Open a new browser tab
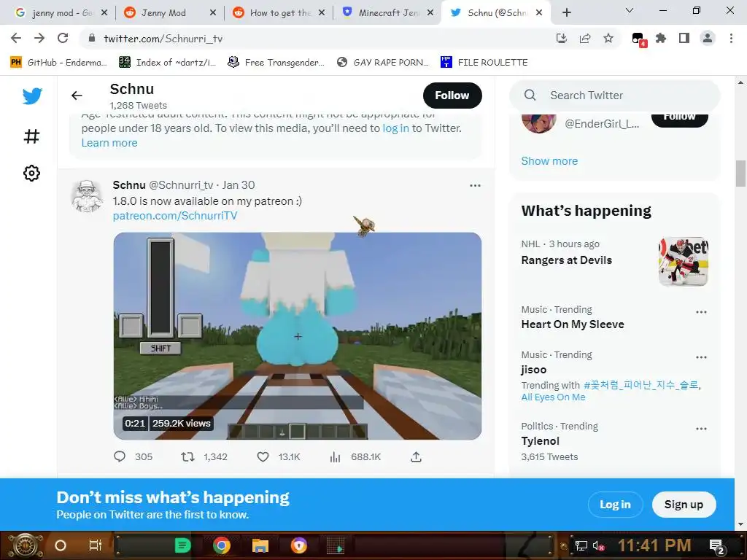The width and height of the screenshot is (747, 560). (566, 13)
